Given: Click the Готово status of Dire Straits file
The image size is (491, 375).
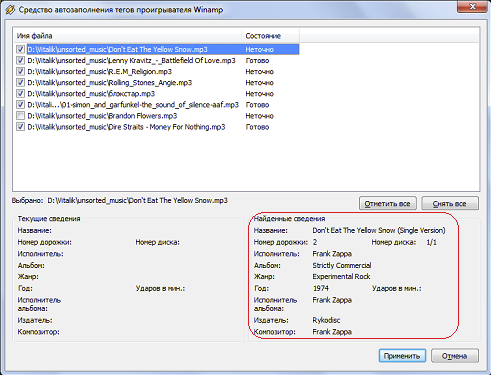Looking at the screenshot, I should pyautogui.click(x=257, y=127).
